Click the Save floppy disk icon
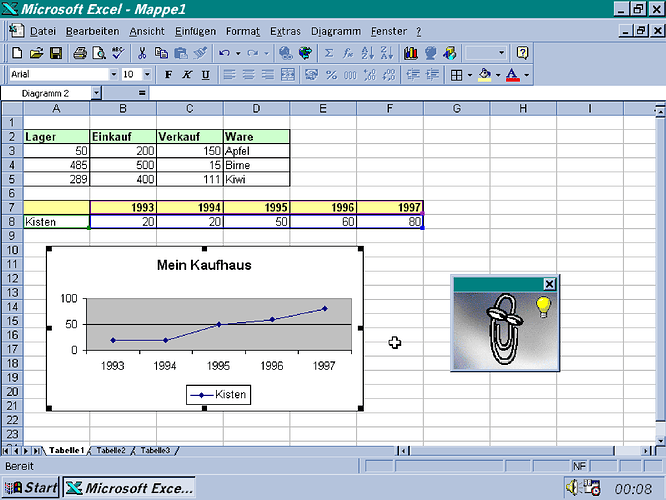 56,53
